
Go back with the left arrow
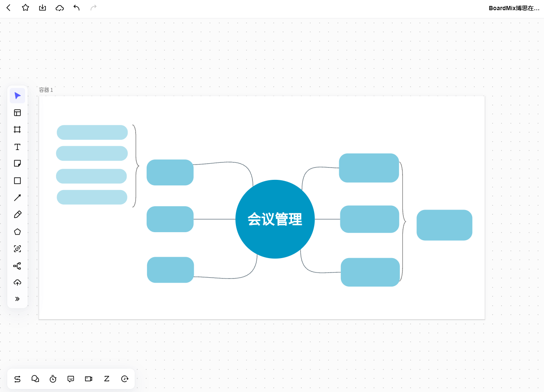click(8, 8)
